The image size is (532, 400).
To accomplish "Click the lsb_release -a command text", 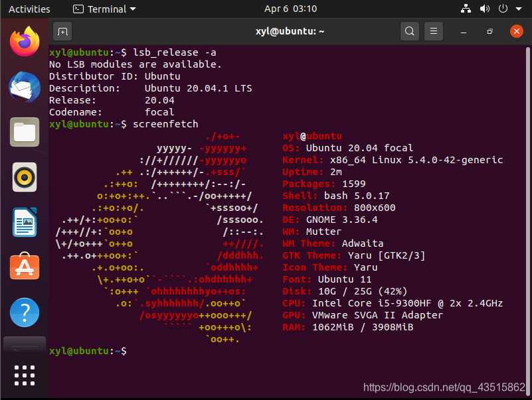I will pyautogui.click(x=175, y=52).
